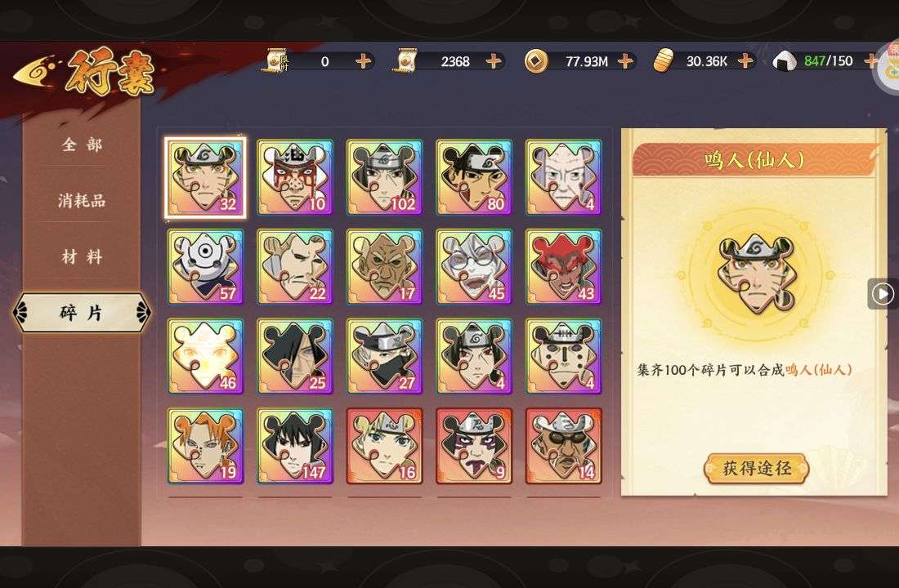Click the 获得途径 button
Screen dimensions: 899x588
click(x=756, y=469)
